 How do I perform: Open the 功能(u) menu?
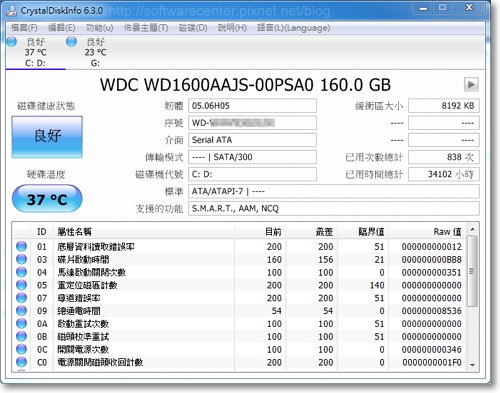(x=99, y=28)
